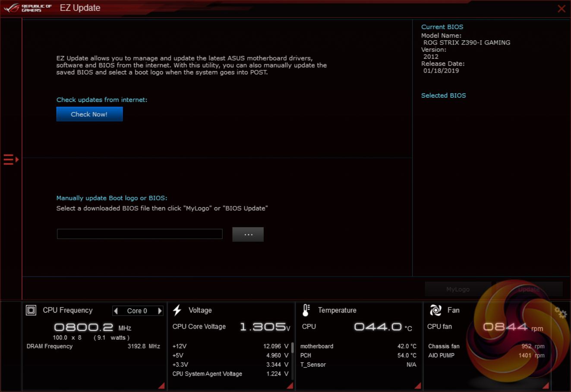Click BIOS version value "2012"

pyautogui.click(x=431, y=57)
